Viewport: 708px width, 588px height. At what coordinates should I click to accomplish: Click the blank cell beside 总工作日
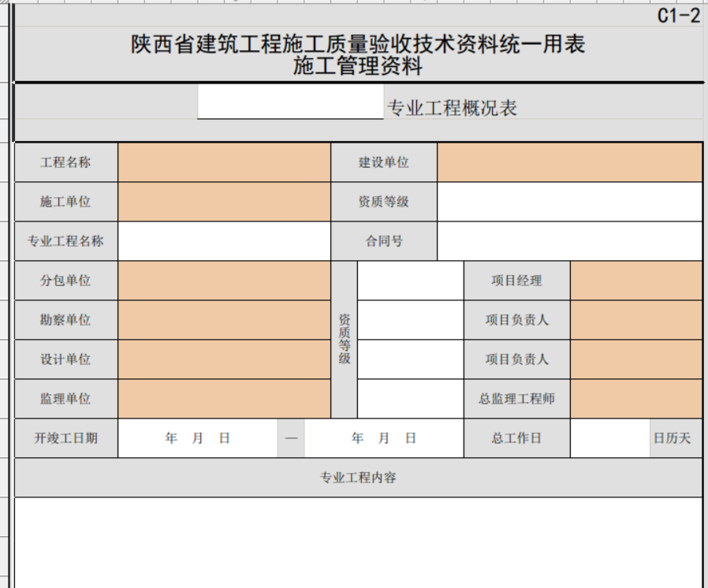click(x=609, y=438)
